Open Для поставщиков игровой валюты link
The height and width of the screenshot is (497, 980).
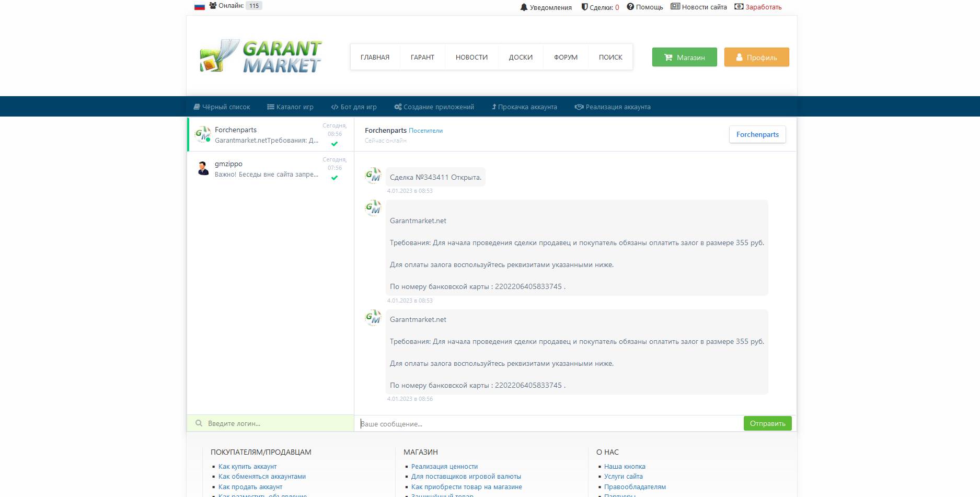point(466,477)
